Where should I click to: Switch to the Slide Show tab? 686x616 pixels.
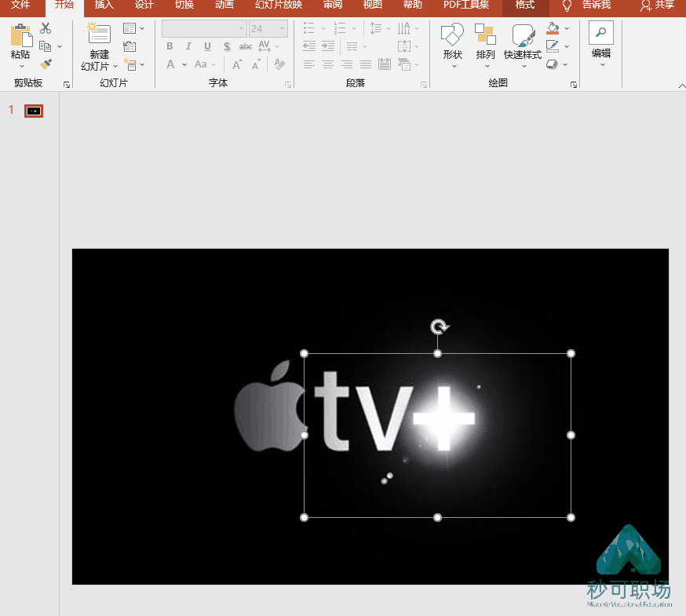tap(279, 5)
